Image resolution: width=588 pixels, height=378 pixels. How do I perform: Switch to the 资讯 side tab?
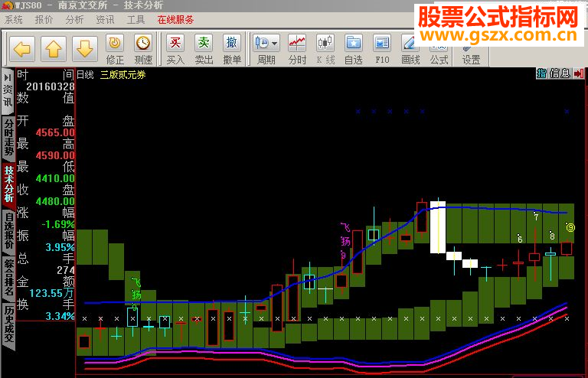coord(8,91)
